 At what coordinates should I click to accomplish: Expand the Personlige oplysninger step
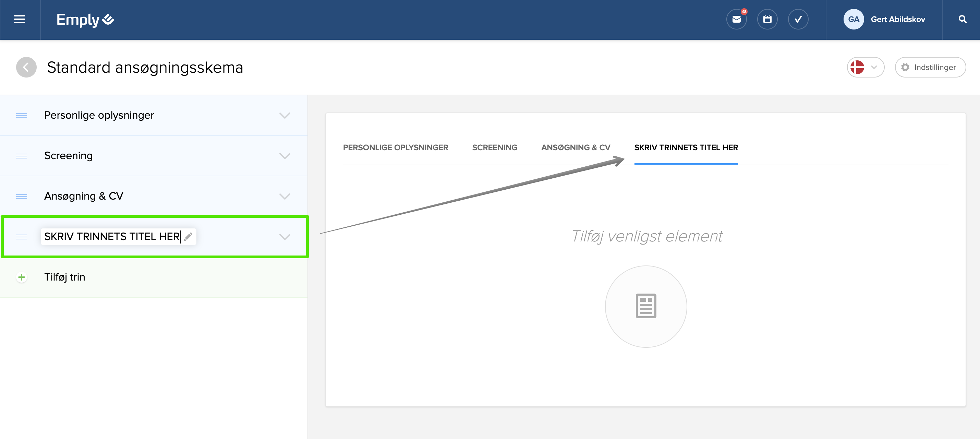pos(284,115)
